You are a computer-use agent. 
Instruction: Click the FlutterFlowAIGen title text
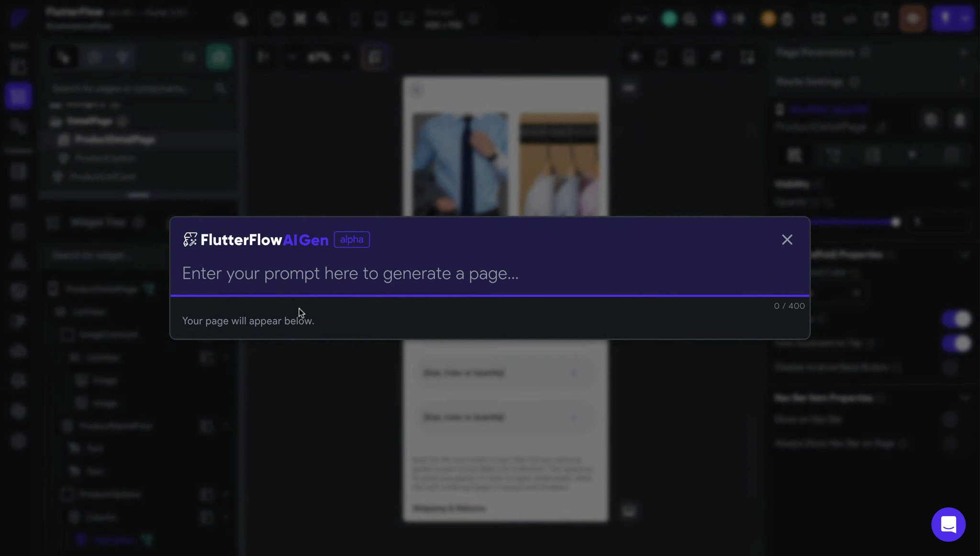[264, 240]
